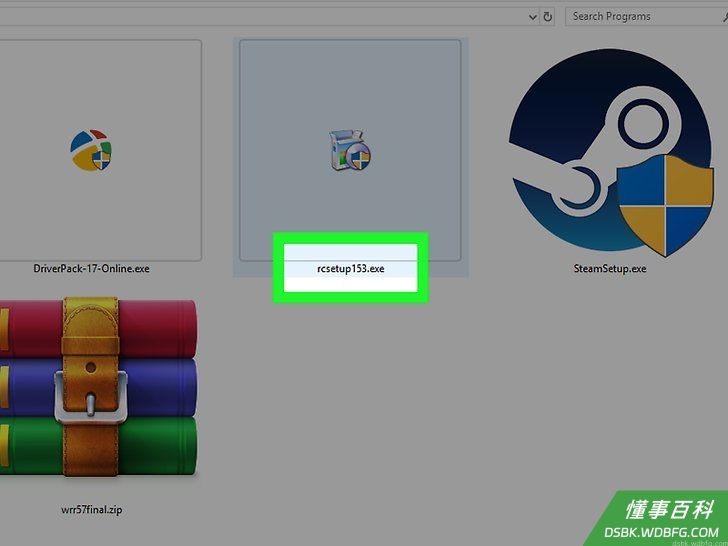Refresh the folder with the refresh button
Screen dimensions: 728x546
click(x=548, y=17)
